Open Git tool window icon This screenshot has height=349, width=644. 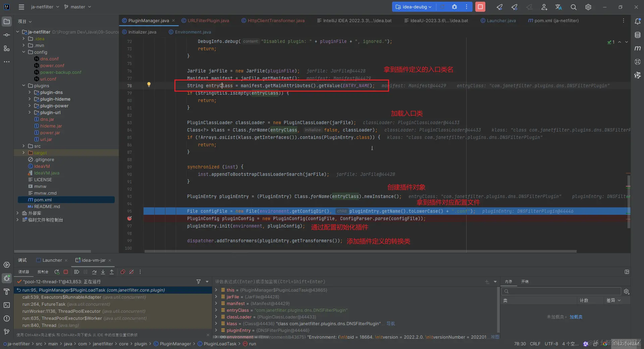tap(7, 332)
